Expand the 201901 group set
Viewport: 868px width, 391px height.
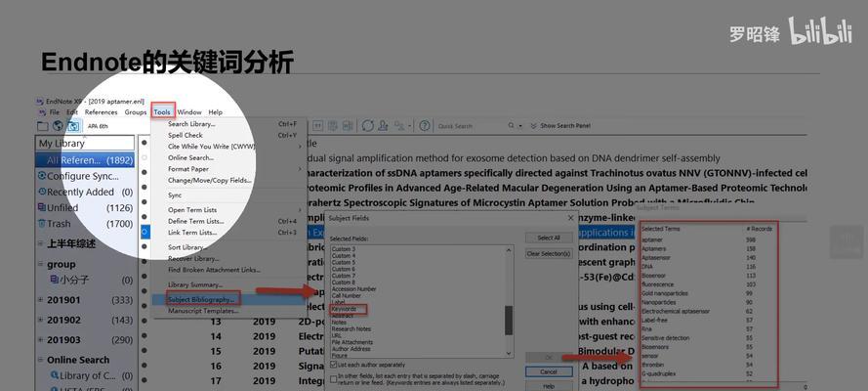point(40,300)
